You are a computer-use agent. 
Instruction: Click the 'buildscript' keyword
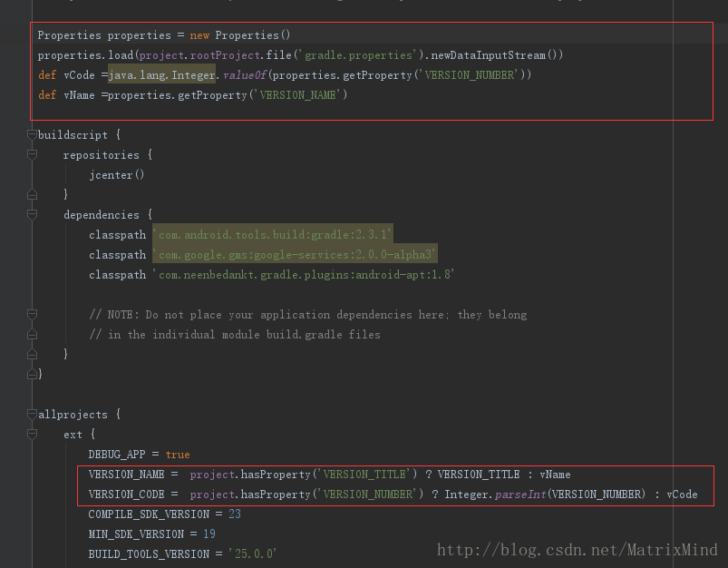tap(73, 135)
